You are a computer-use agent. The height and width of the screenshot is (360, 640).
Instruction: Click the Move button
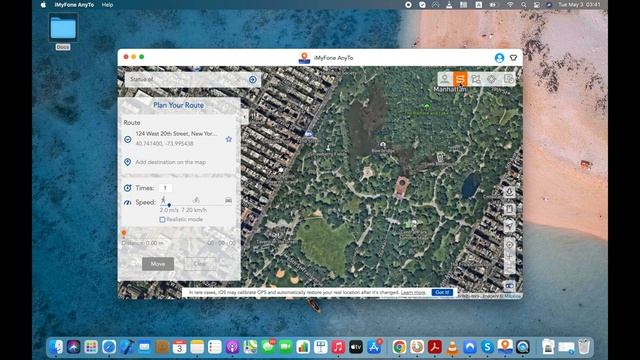coord(158,264)
